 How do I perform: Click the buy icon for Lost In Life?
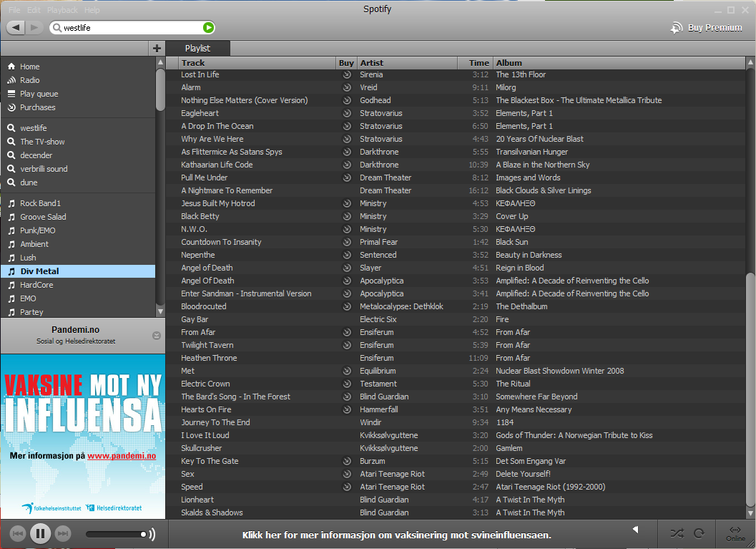(x=347, y=74)
